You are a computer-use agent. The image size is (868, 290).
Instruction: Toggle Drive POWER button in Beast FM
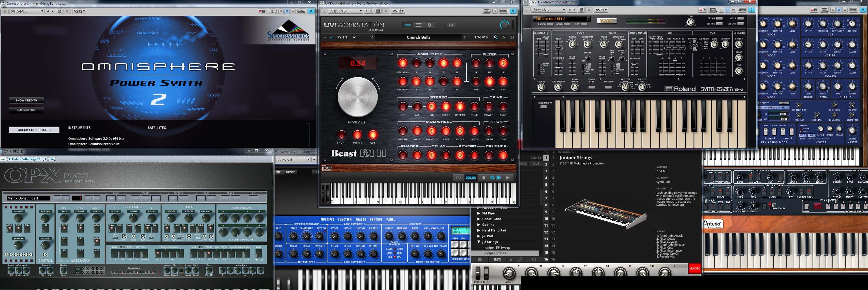pyautogui.click(x=489, y=107)
